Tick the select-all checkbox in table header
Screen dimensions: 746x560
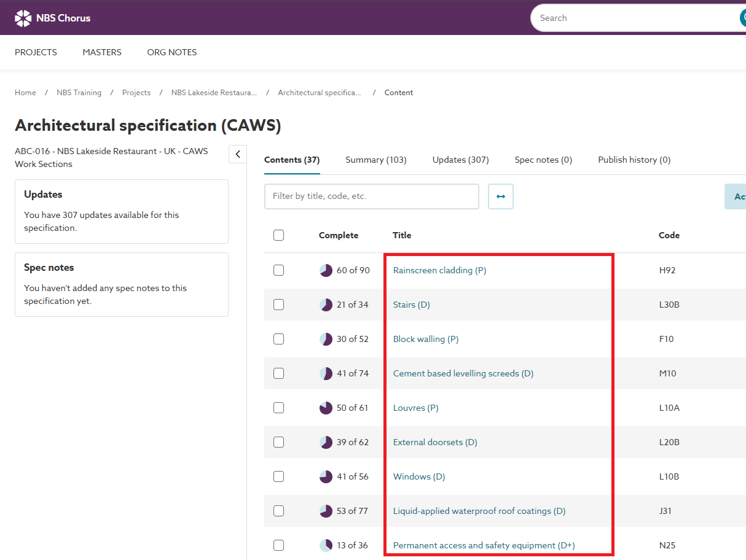pos(279,235)
